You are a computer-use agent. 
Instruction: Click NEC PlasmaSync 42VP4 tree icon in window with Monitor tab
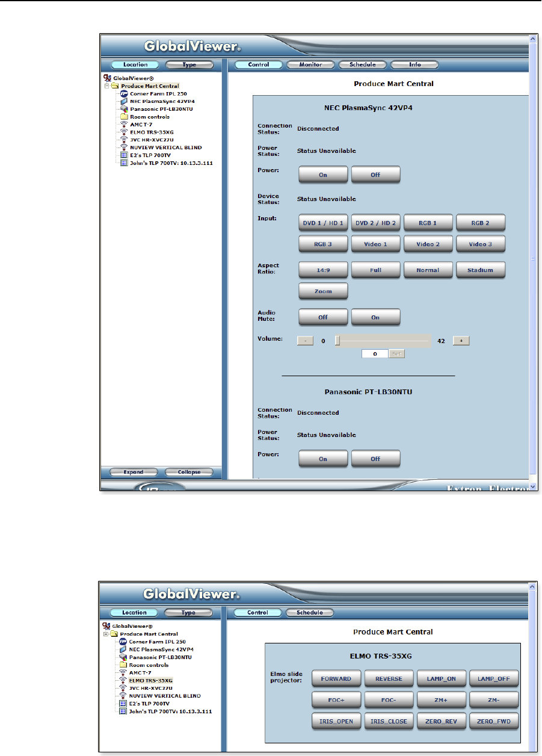124,101
